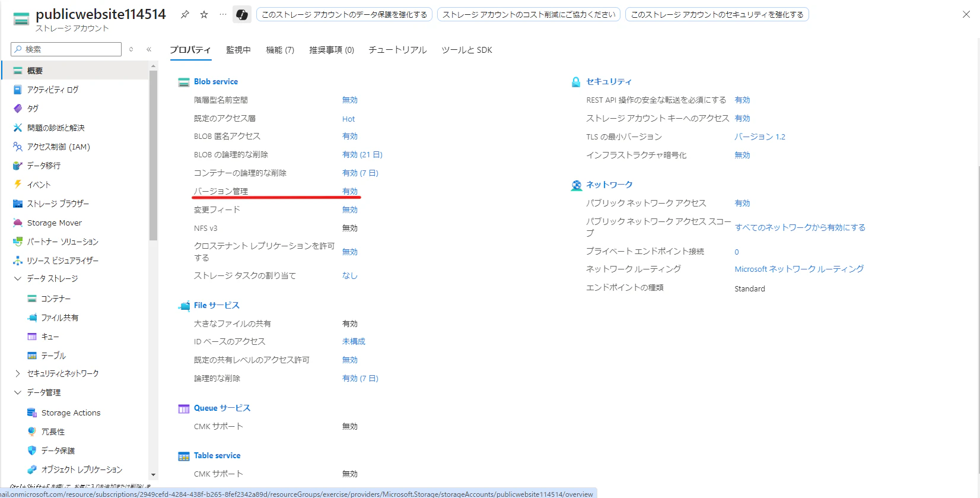Open the Queue サービス heading link
The width and height of the screenshot is (980, 498).
(222, 408)
